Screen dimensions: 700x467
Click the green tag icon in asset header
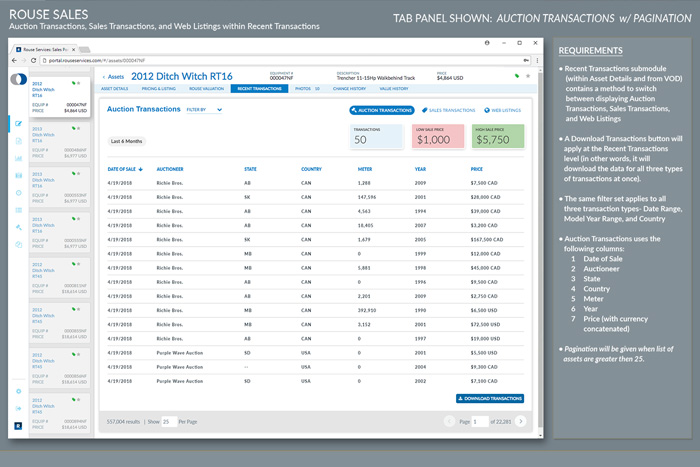[x=517, y=76]
